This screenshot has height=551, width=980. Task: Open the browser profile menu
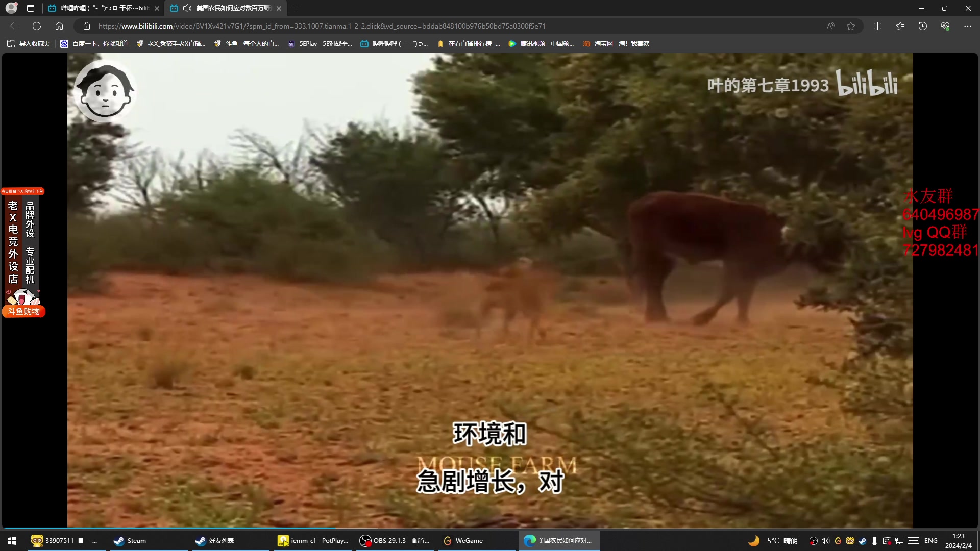[11, 8]
